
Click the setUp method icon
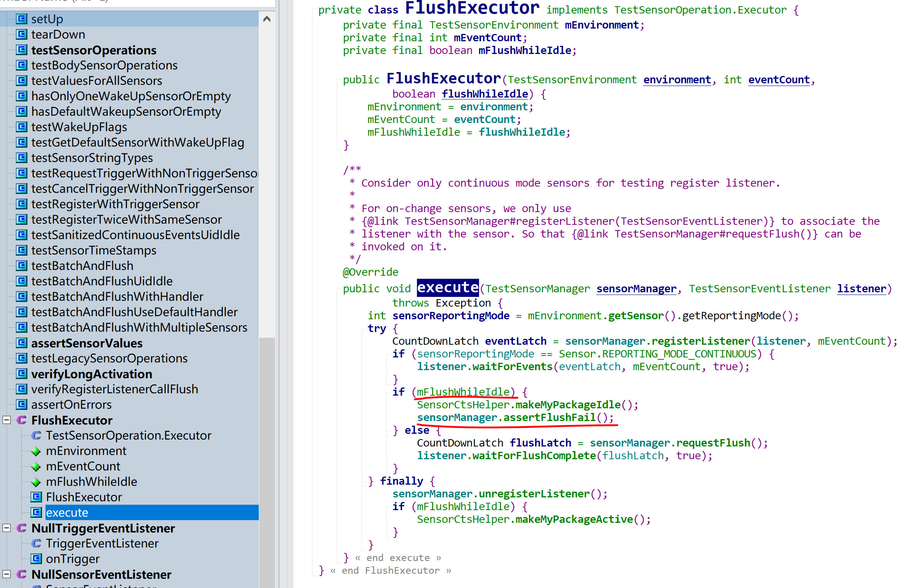pyautogui.click(x=22, y=19)
